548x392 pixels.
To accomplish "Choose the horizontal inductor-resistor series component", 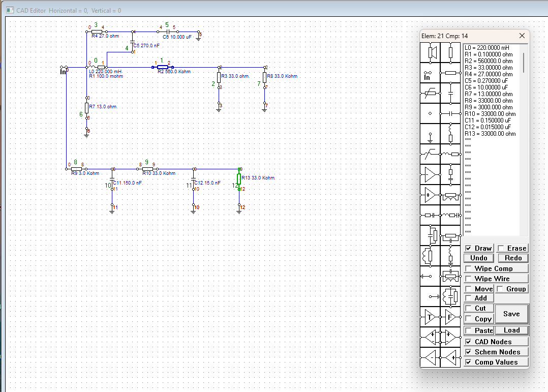I will pyautogui.click(x=450, y=154).
